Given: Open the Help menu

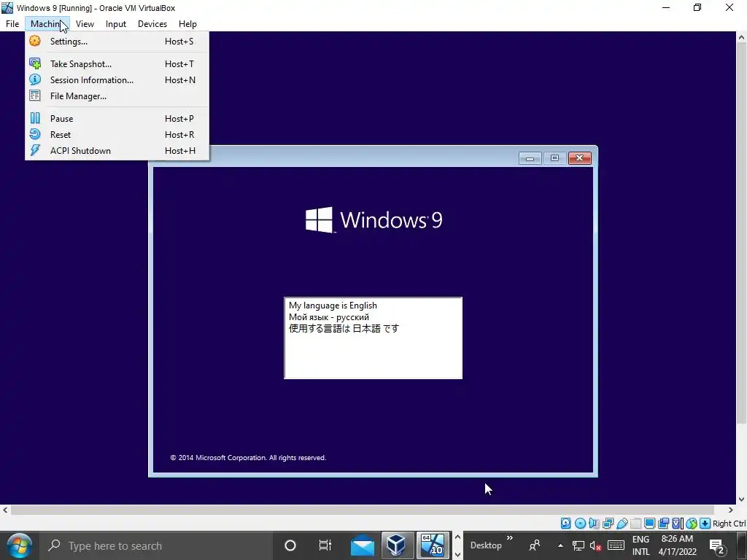Looking at the screenshot, I should pos(187,24).
